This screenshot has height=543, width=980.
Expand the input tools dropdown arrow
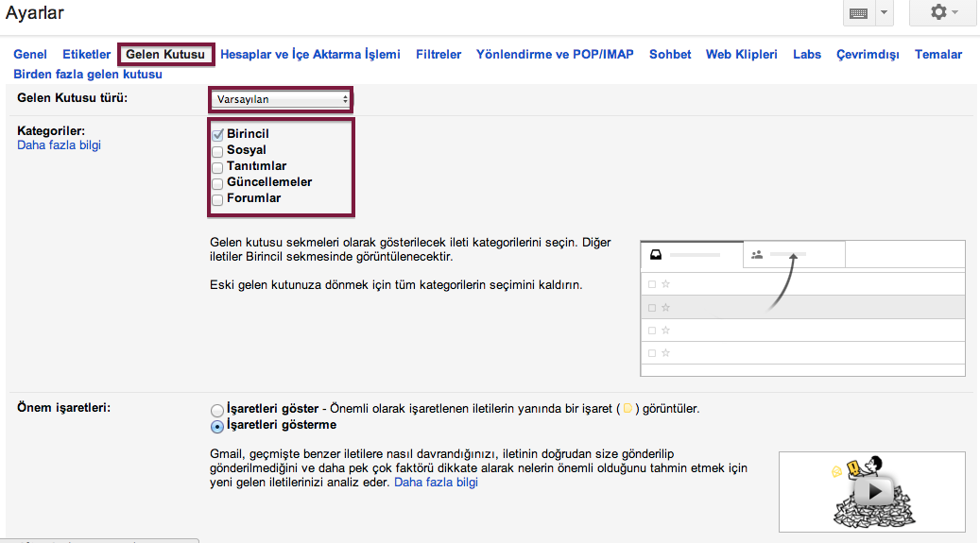coord(884,12)
